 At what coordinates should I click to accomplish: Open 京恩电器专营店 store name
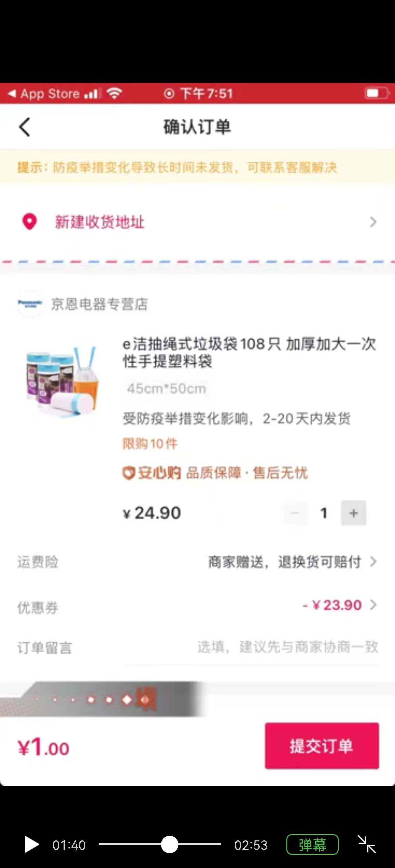point(99,304)
